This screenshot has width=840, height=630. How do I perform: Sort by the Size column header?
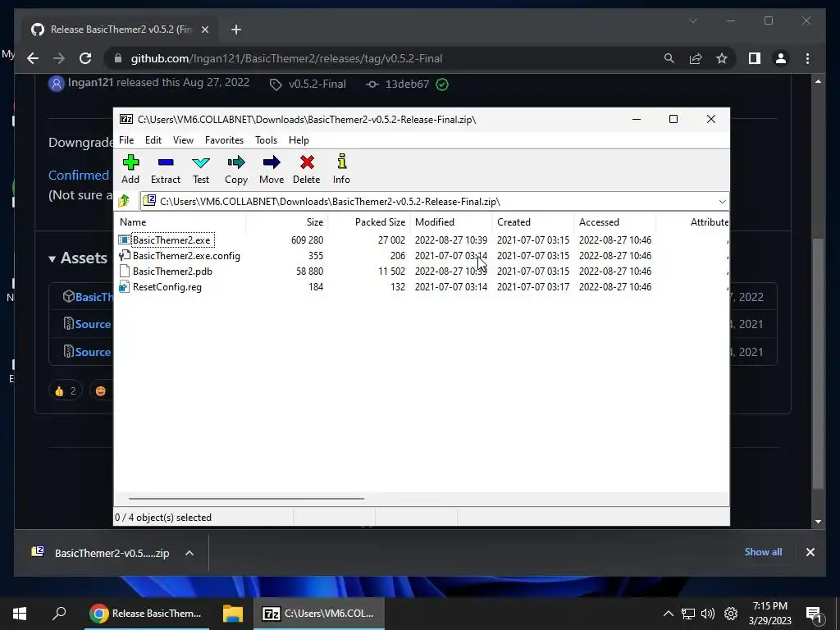click(287, 221)
